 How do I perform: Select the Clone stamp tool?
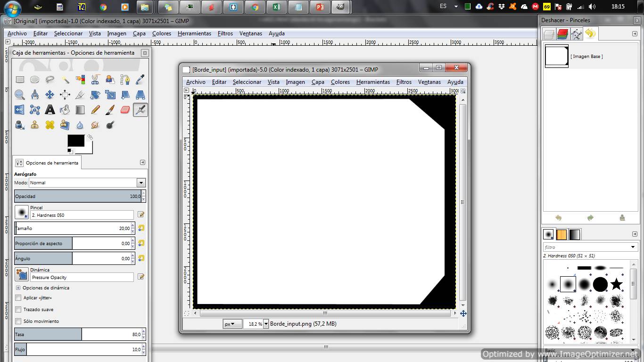coord(35,125)
